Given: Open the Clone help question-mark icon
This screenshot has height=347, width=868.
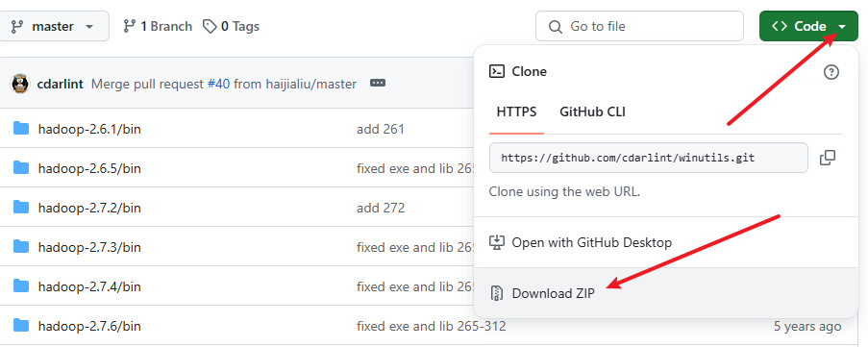Looking at the screenshot, I should pos(831,72).
